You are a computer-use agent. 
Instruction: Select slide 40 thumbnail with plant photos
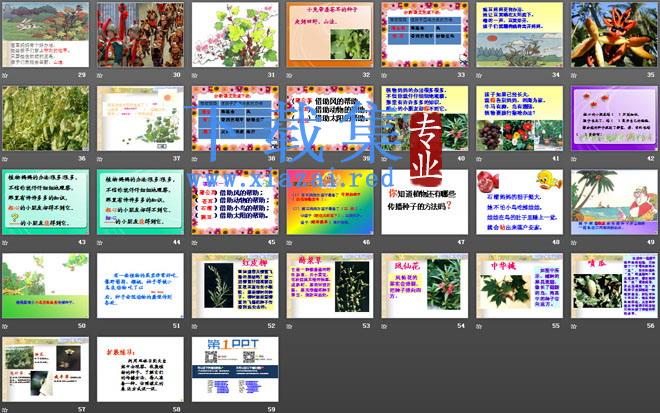(x=425, y=118)
